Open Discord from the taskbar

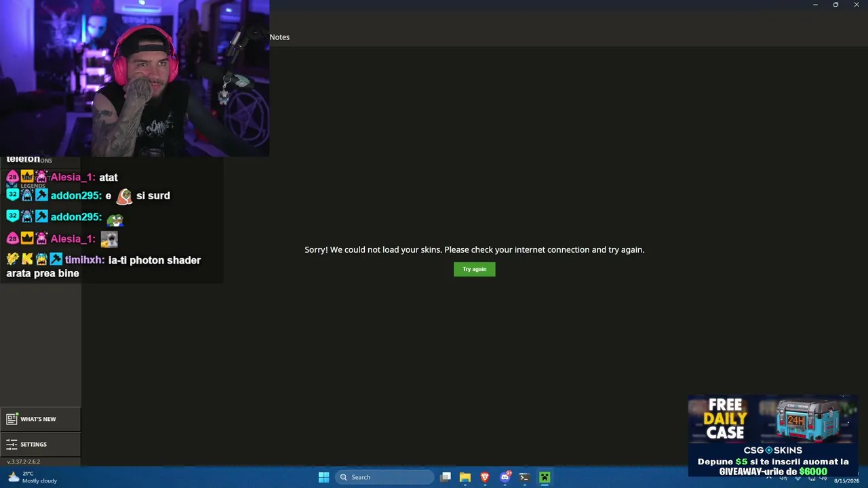505,477
